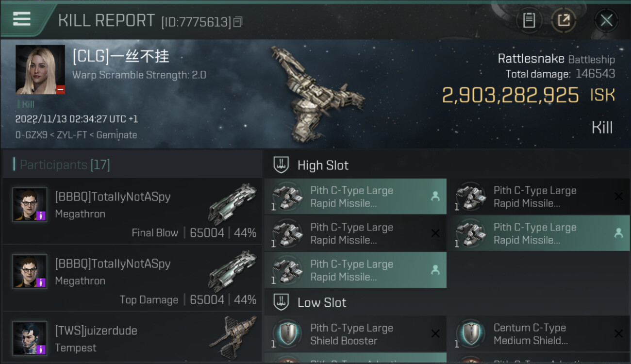The height and width of the screenshot is (364, 631).
Task: Open the clipboard notes icon
Action: tap(529, 20)
